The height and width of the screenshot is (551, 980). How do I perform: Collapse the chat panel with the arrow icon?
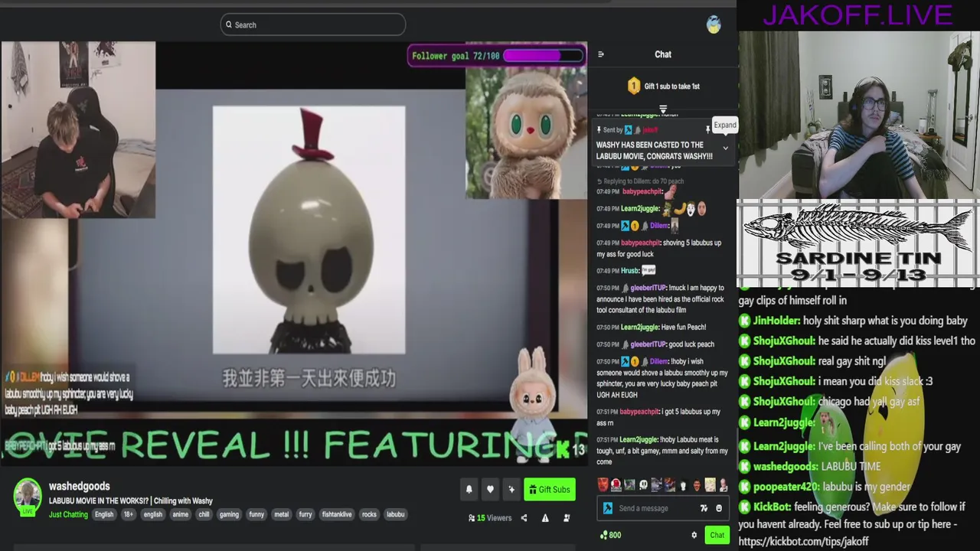[601, 54]
